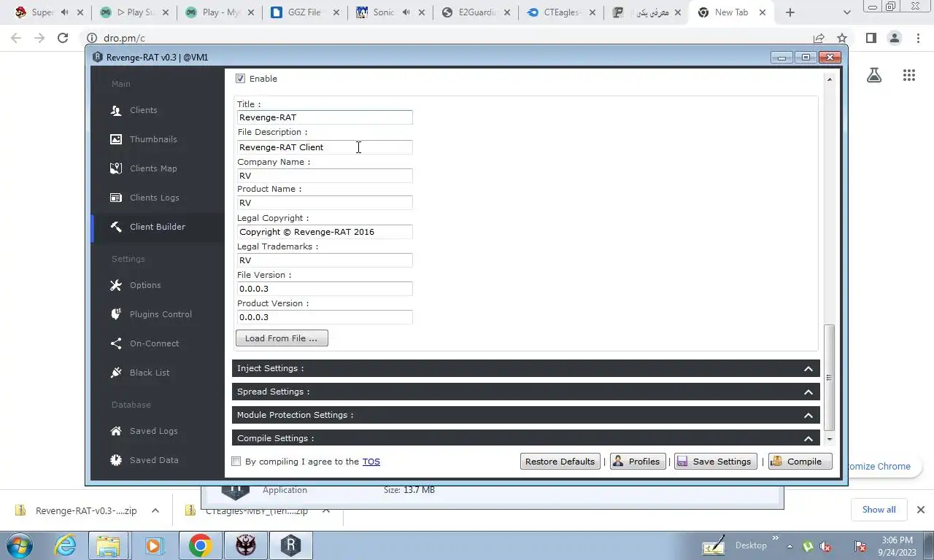This screenshot has height=560, width=934.
Task: Close the downloads shelf
Action: 920,510
